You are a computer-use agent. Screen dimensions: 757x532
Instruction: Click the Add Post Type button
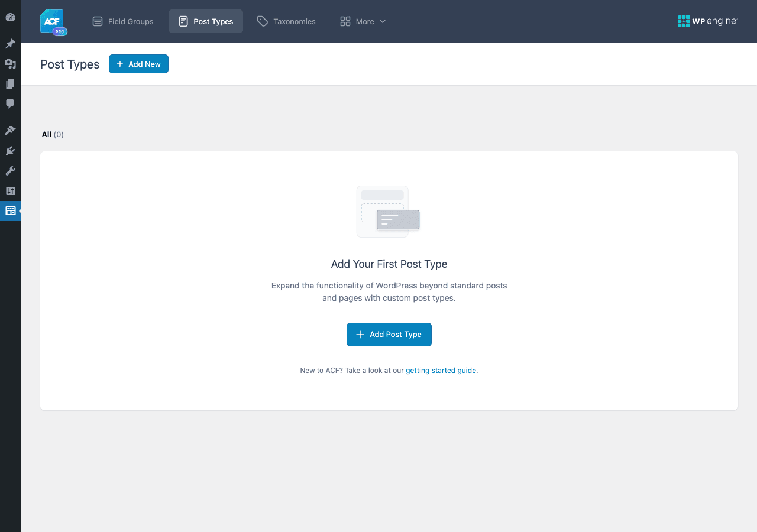(389, 335)
